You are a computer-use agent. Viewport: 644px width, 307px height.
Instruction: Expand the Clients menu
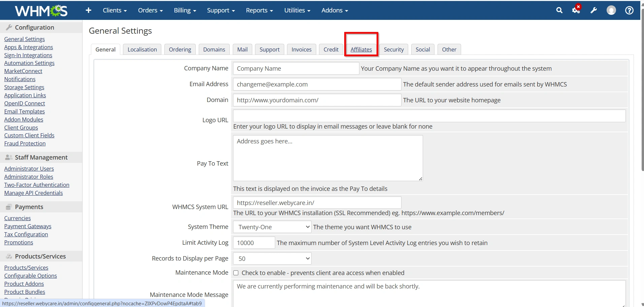click(x=115, y=10)
